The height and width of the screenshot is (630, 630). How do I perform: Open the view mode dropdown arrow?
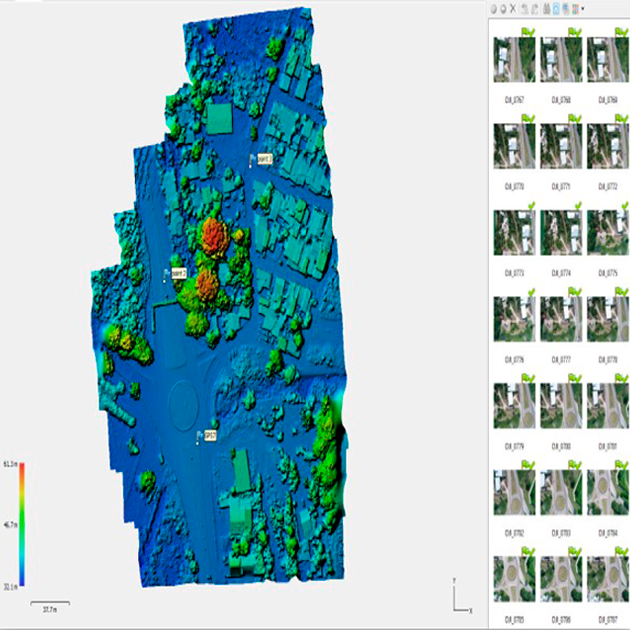tap(584, 8)
